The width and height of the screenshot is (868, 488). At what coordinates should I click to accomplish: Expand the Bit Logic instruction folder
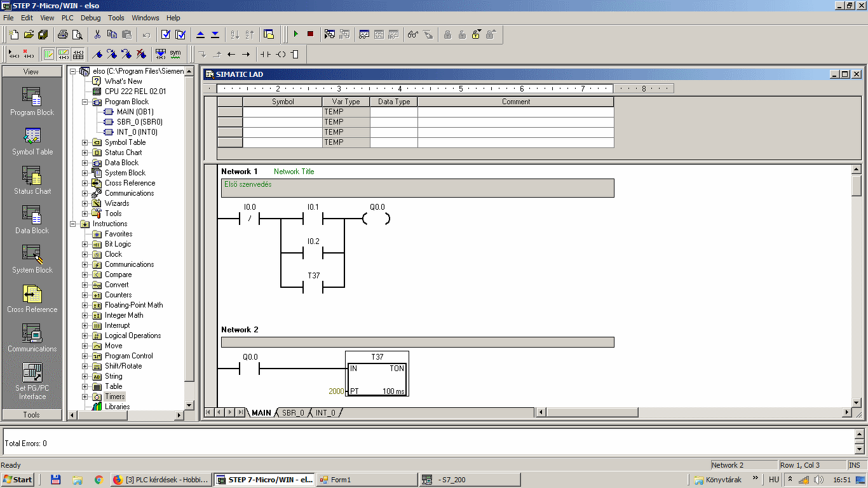(x=85, y=244)
